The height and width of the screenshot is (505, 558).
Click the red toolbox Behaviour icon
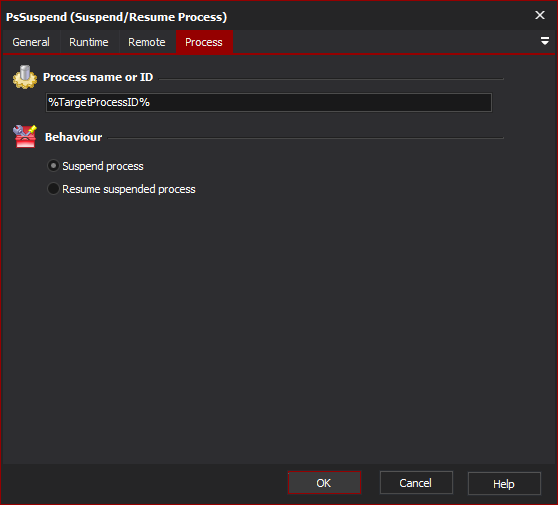tap(25, 136)
